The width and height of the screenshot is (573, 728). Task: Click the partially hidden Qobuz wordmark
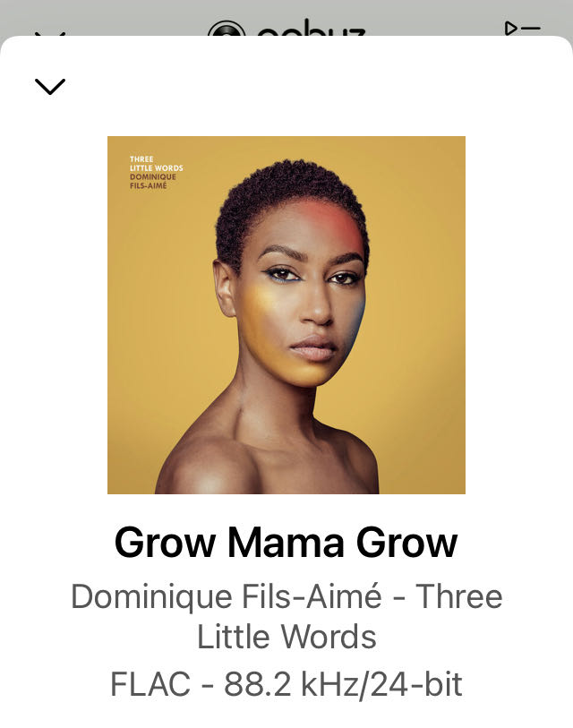pos(311,28)
